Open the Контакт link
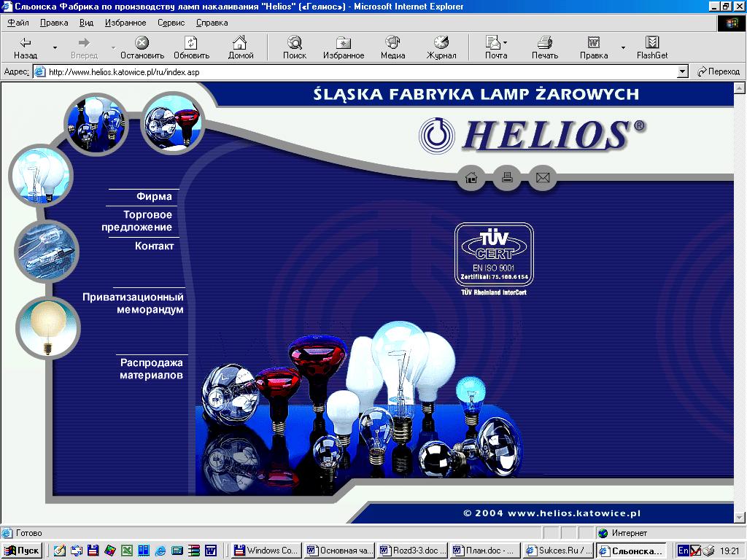 click(x=154, y=246)
